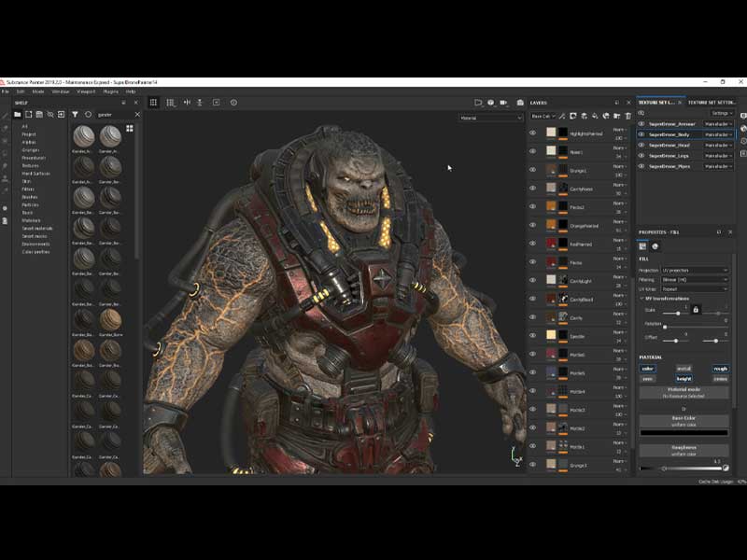
Task: Toggle the color channel in Material
Action: [x=648, y=369]
